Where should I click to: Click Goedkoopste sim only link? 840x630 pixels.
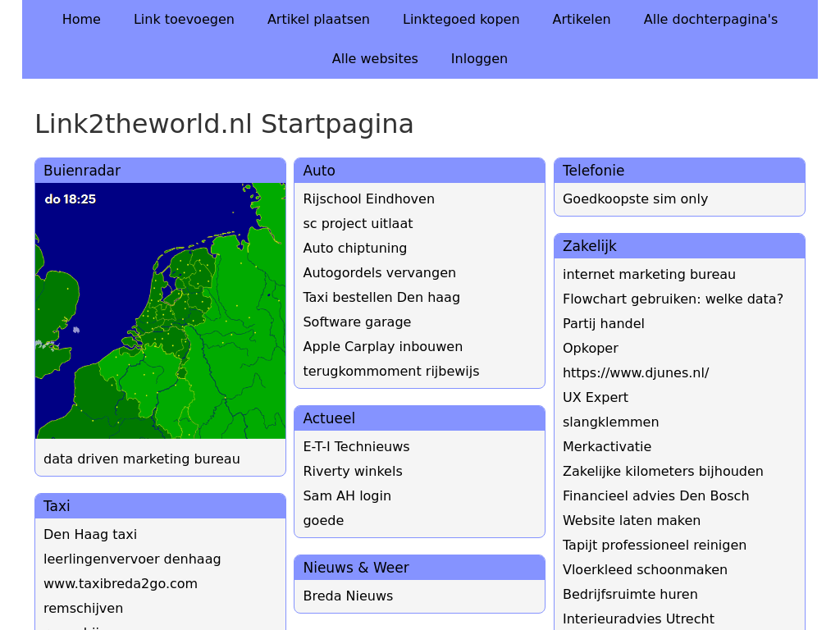point(635,199)
